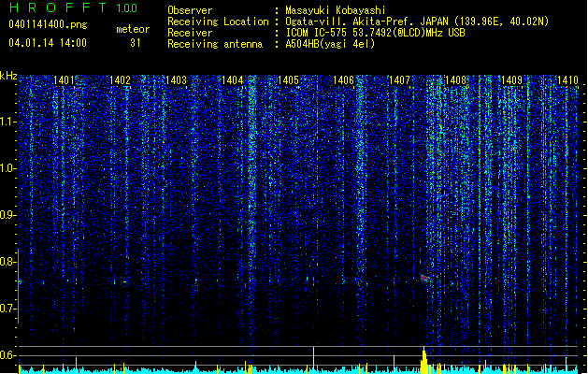588x374 pixels.
Task: Click the 0.6 kHz axis value
Action: (7, 355)
